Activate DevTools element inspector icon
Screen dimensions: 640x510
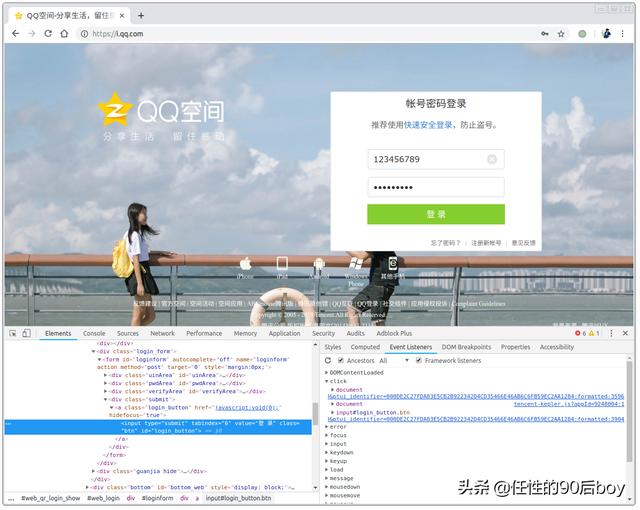pos(13,333)
